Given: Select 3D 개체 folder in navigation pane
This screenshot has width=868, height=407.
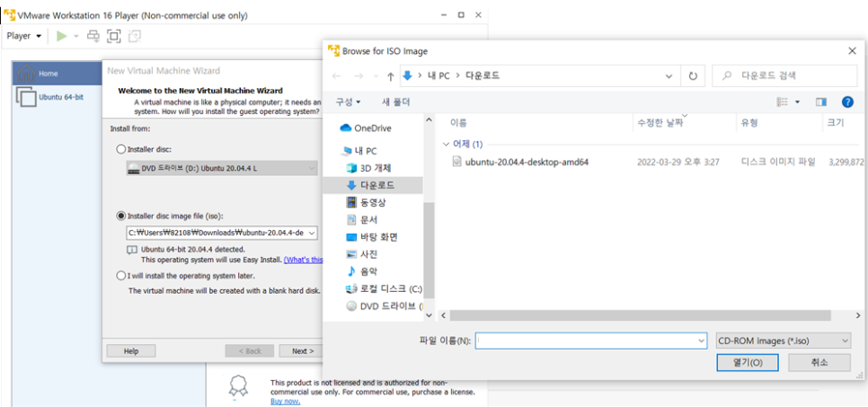Looking at the screenshot, I should click(x=368, y=168).
